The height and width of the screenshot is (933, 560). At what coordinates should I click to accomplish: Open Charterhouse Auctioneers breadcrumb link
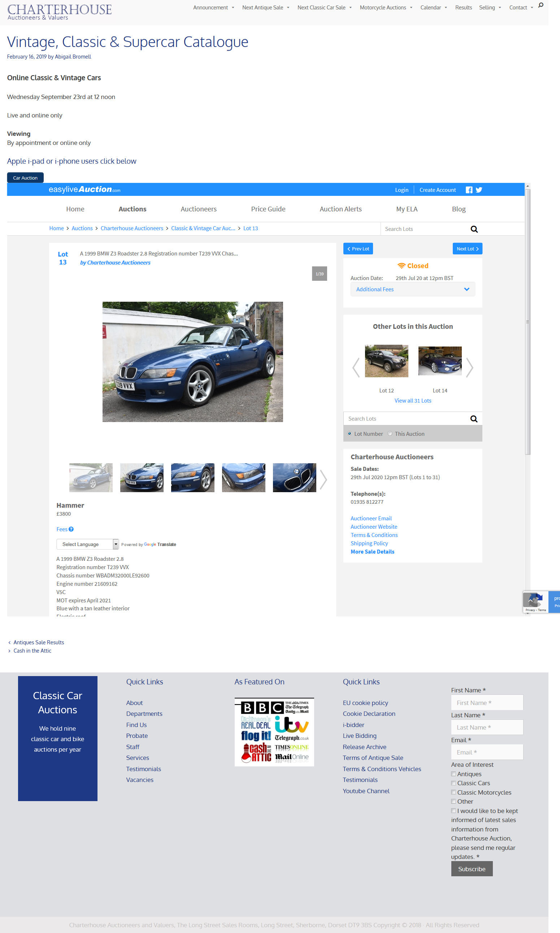coord(132,228)
